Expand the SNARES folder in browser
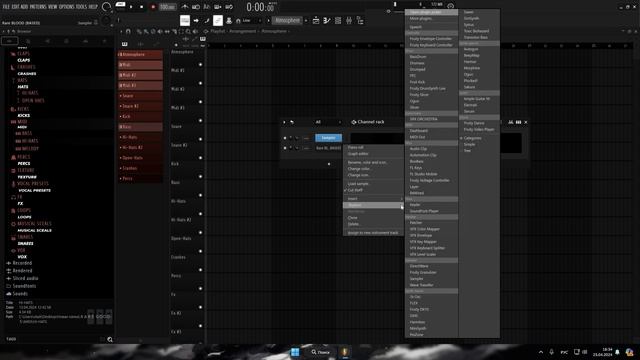 click(x=25, y=237)
